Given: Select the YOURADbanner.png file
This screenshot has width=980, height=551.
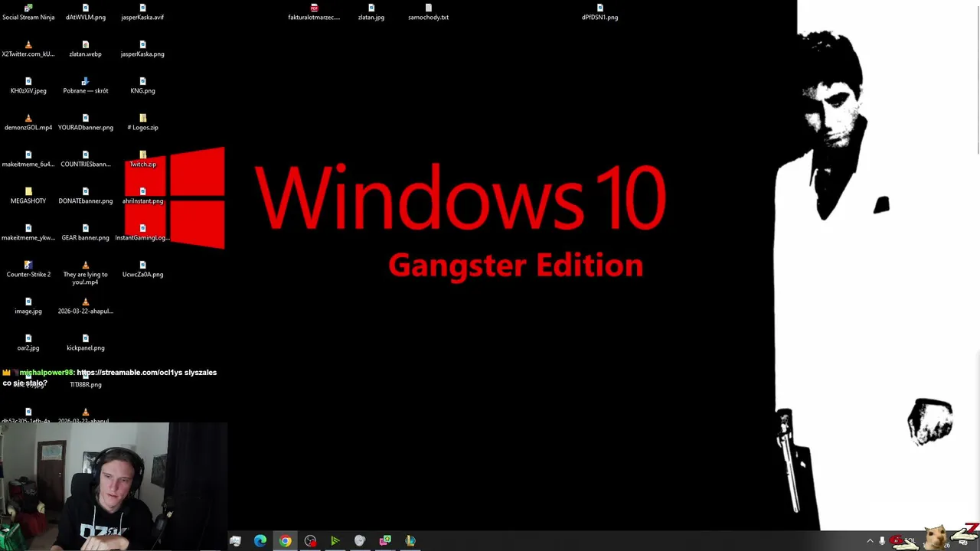Looking at the screenshot, I should pyautogui.click(x=86, y=122).
